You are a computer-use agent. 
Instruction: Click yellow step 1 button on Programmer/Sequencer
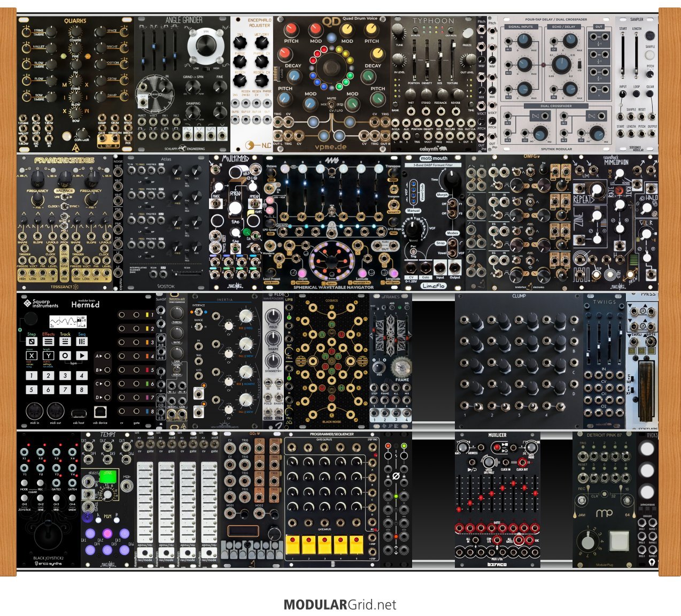pos(293,544)
